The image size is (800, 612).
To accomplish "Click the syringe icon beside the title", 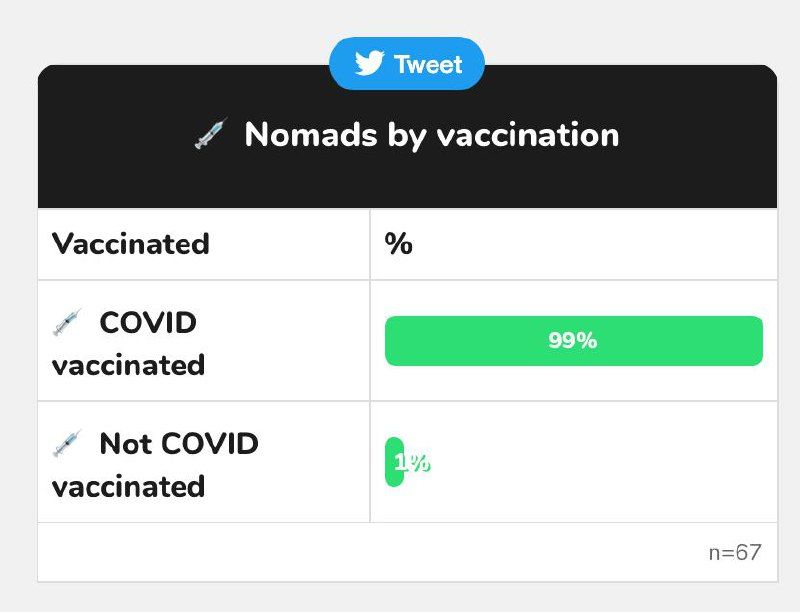I will [x=211, y=135].
